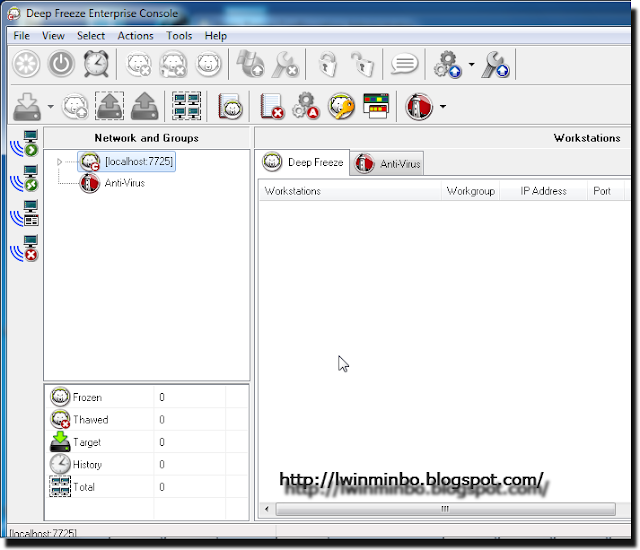The image size is (640, 550).
Task: Sort by the Port column header
Action: [606, 191]
